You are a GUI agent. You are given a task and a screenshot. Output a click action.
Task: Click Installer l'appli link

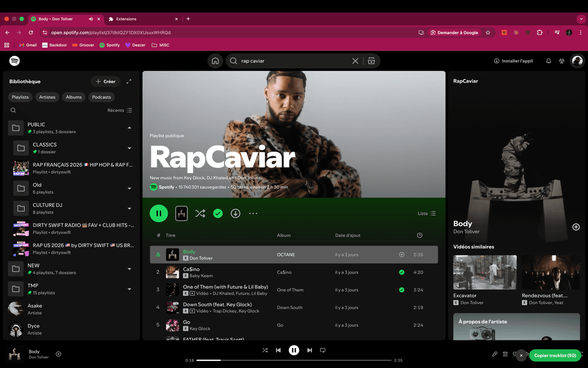[x=513, y=61]
